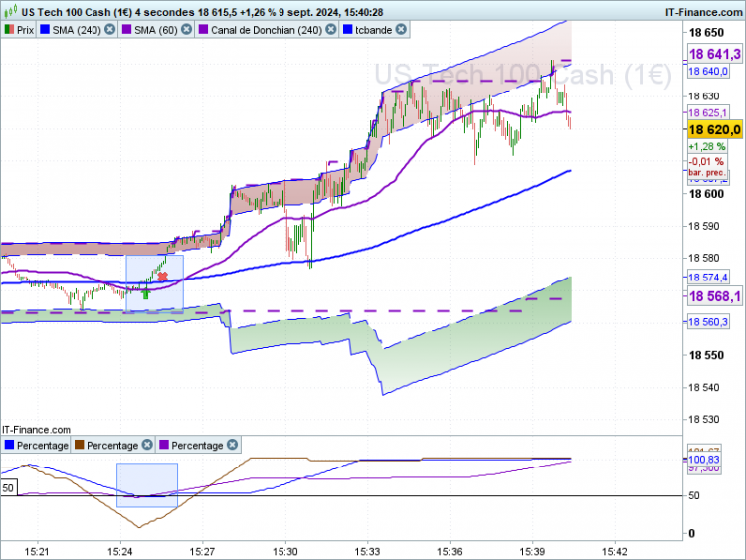Click the red X marker on the chart

click(x=163, y=276)
